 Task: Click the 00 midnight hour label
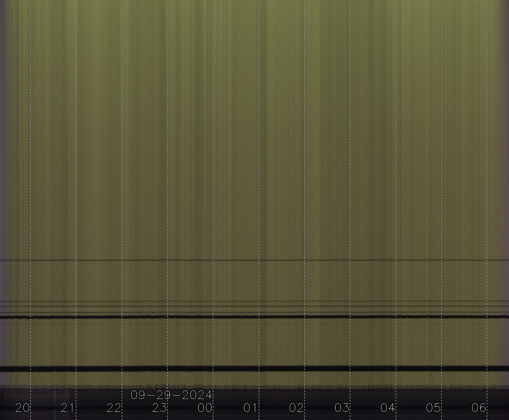(x=205, y=408)
